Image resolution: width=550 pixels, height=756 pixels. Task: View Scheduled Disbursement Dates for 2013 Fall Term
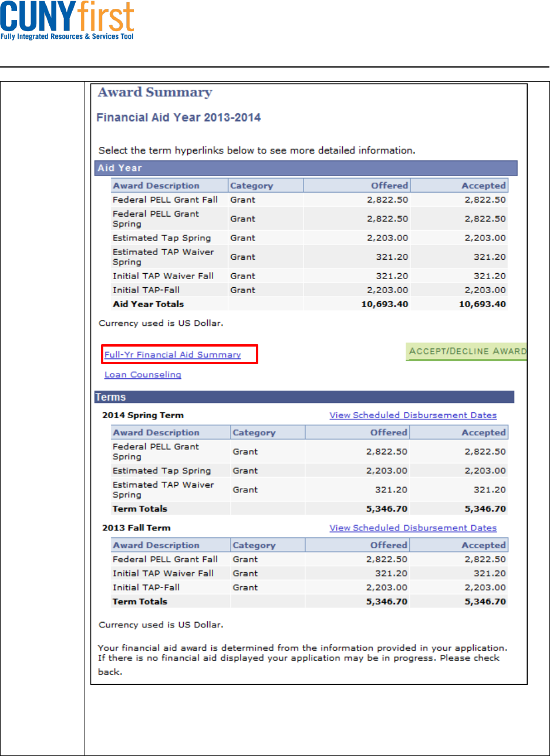point(413,528)
